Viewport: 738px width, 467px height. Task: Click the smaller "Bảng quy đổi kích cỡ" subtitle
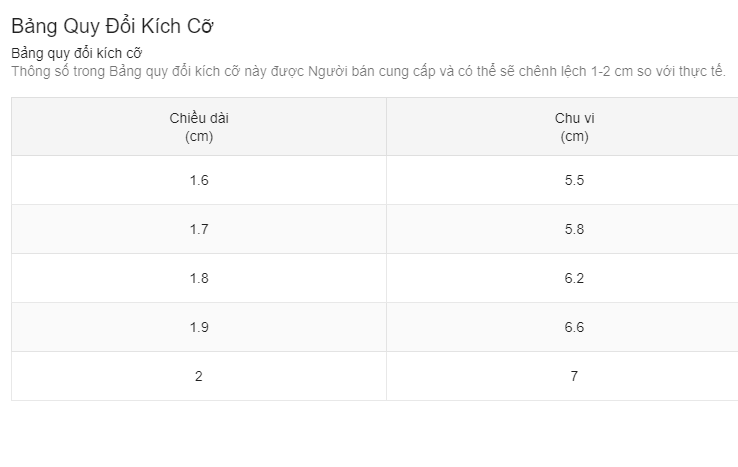(x=76, y=53)
